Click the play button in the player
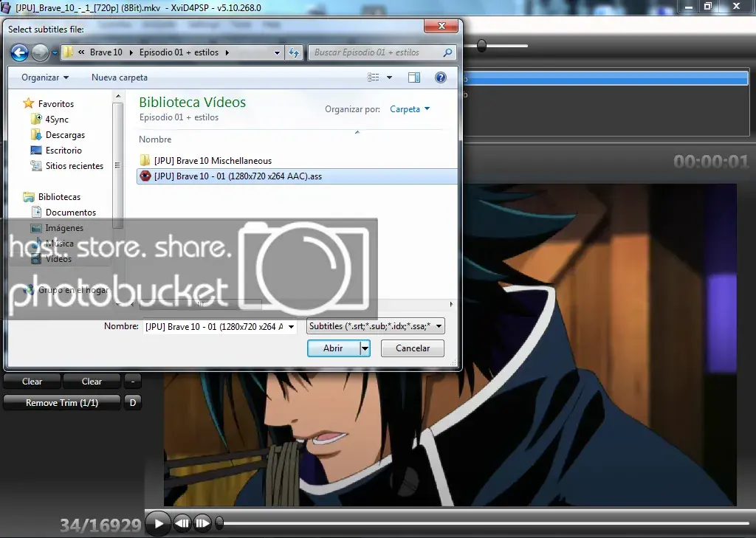This screenshot has width=756, height=538. [x=158, y=523]
